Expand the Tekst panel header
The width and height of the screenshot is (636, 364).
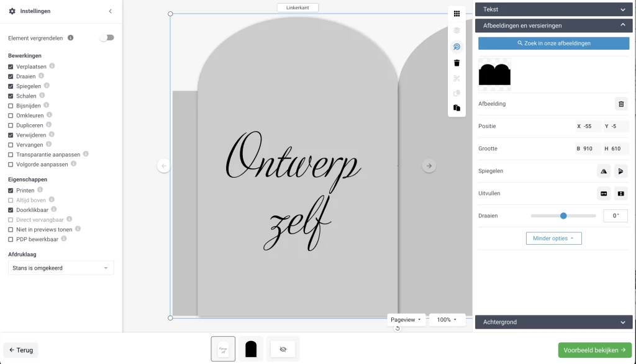click(x=553, y=9)
